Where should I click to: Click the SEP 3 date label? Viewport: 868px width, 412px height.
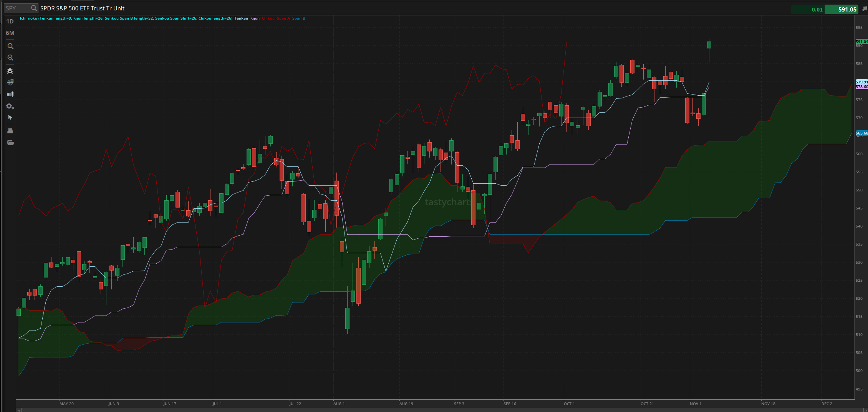[x=459, y=404]
